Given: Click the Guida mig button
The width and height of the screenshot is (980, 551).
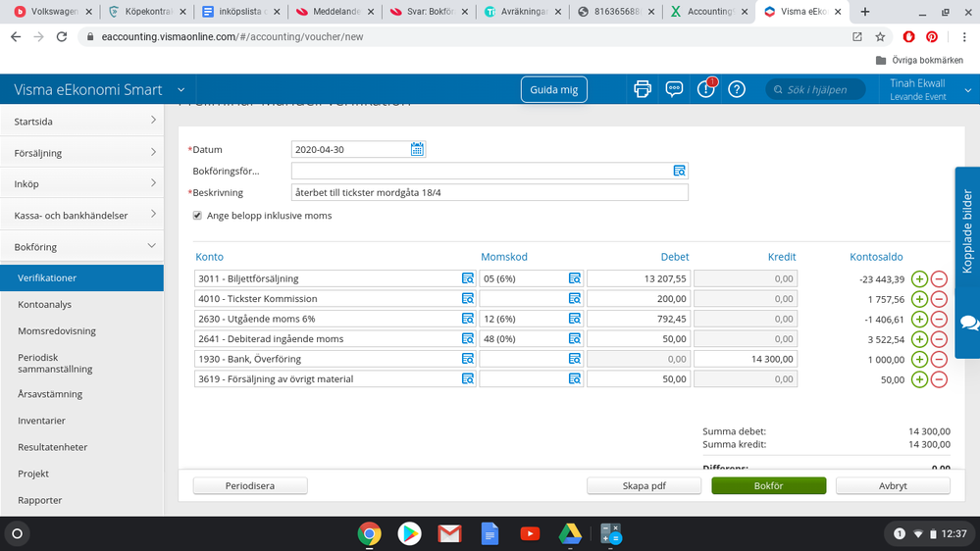Looking at the screenshot, I should [x=553, y=89].
